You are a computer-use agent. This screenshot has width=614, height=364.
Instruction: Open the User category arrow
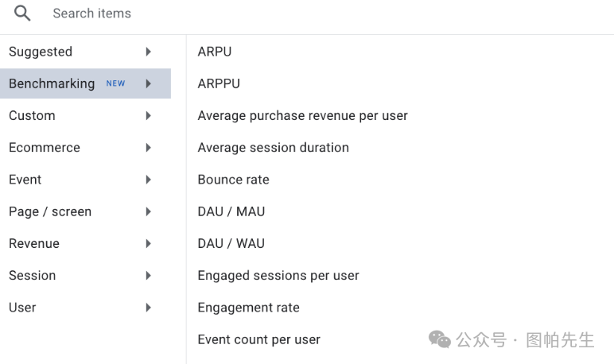pos(149,308)
